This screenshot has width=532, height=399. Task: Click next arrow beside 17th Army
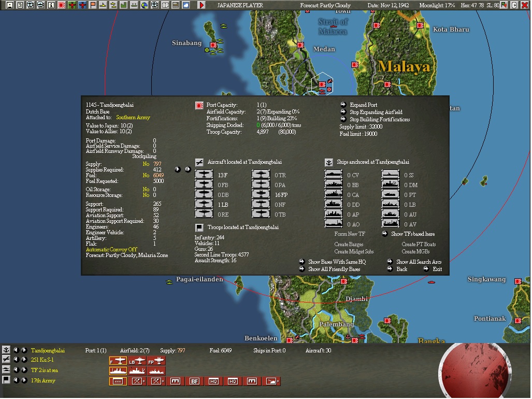(24, 380)
